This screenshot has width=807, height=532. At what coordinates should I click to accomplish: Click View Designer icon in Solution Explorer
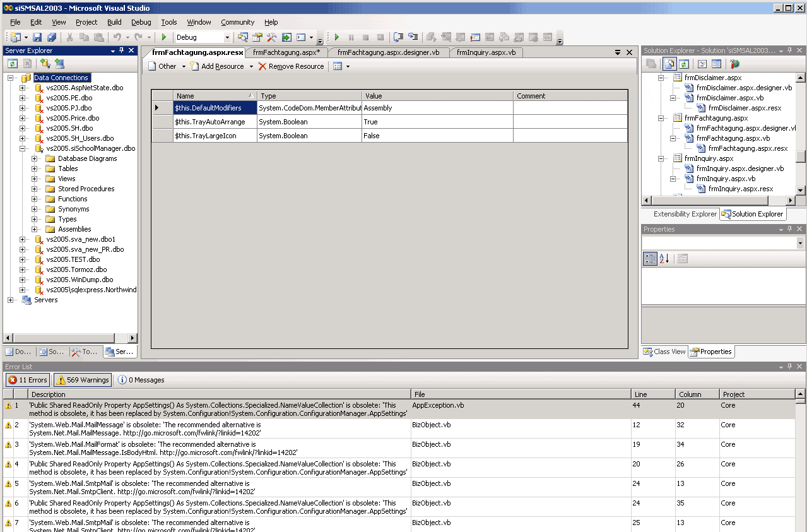(x=716, y=64)
